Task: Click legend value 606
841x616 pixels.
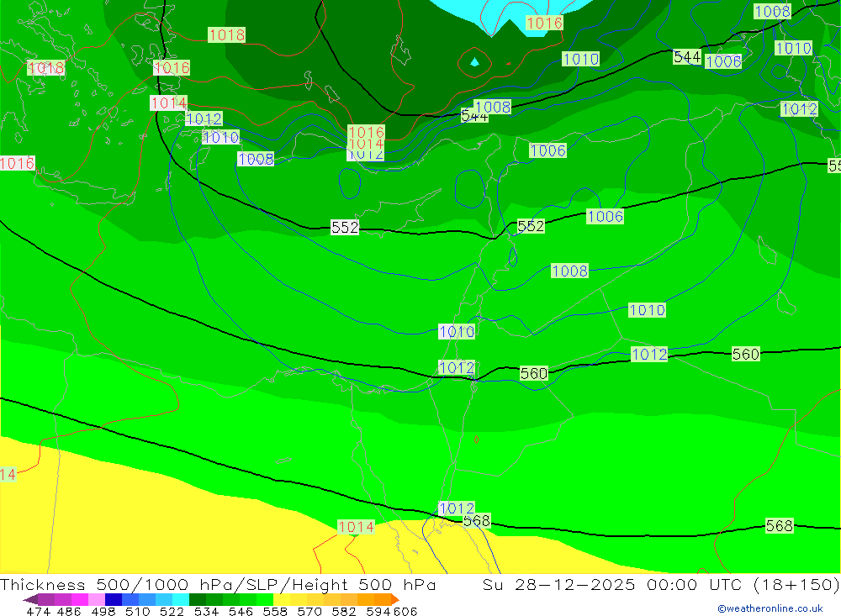Action: tap(405, 611)
